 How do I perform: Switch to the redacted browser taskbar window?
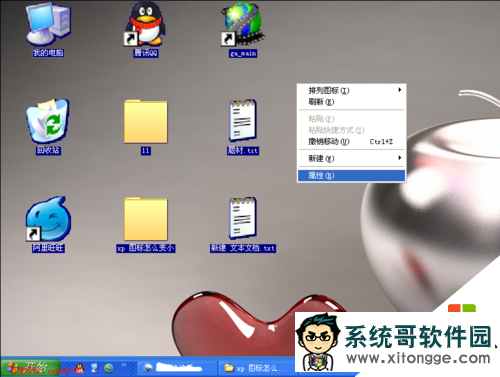click(177, 368)
